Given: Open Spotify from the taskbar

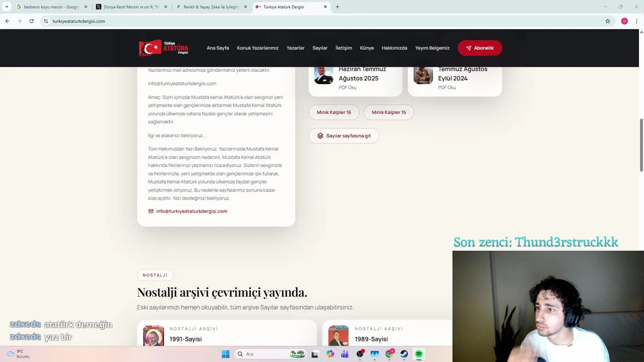Looking at the screenshot, I should tap(419, 354).
